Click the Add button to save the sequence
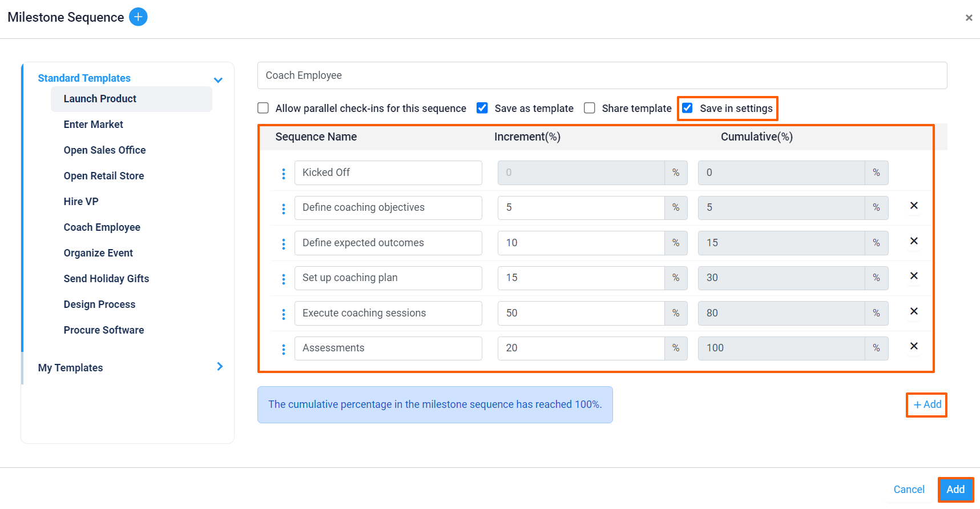 (955, 490)
